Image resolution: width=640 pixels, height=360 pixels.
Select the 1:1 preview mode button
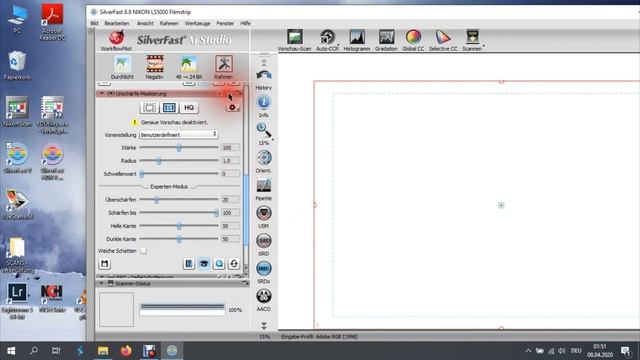click(169, 107)
